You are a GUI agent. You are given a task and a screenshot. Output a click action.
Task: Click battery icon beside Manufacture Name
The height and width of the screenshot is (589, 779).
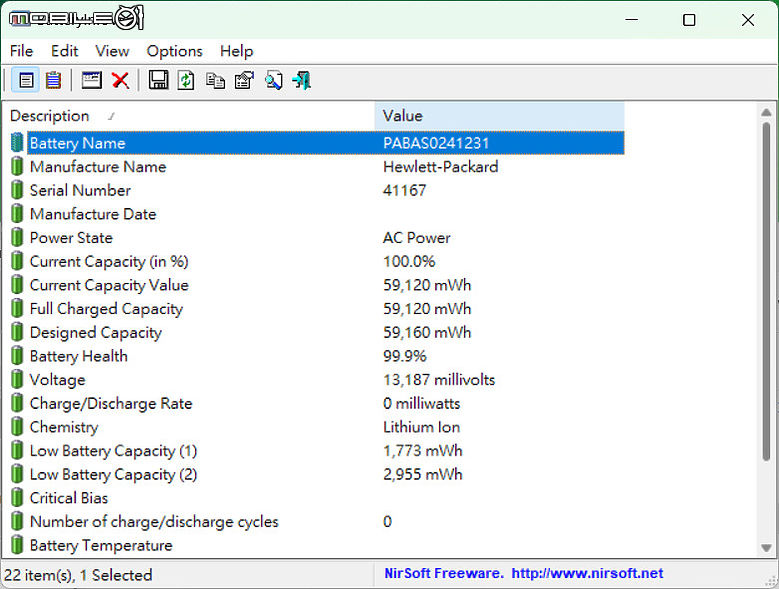17,166
